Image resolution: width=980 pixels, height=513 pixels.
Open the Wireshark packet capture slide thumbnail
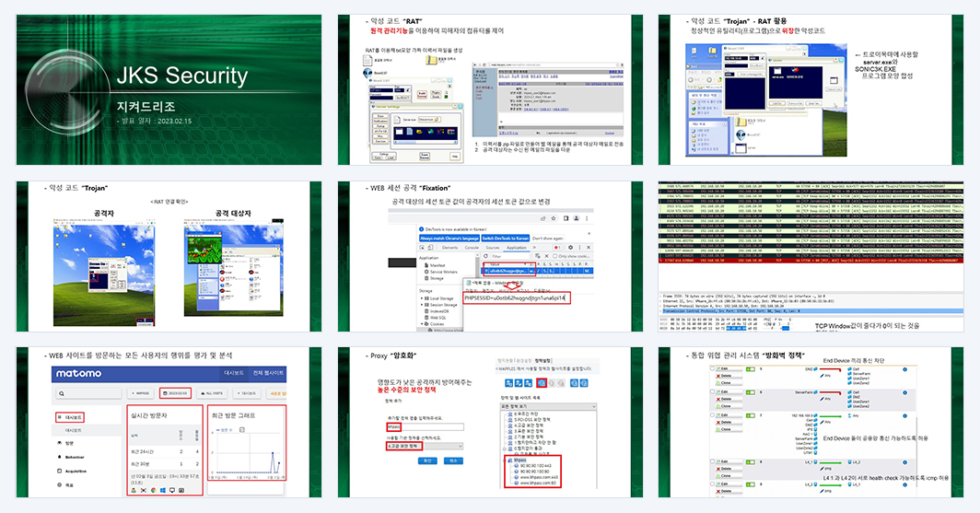[x=811, y=256]
